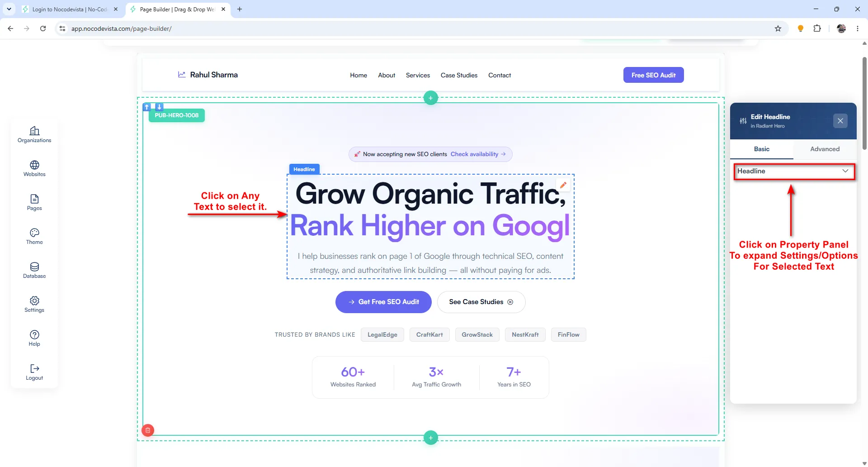Screen dimensions: 868x467
Task: Select the Rank Higher on Google text
Action: (x=430, y=225)
